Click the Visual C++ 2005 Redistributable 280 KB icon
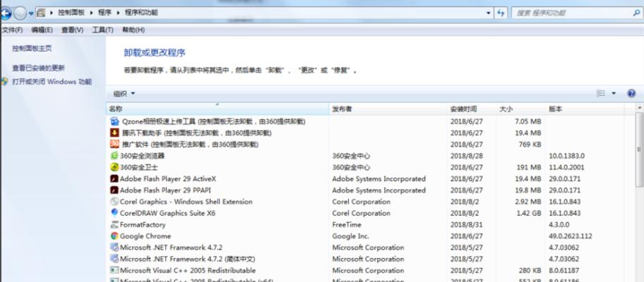Image resolution: width=644 pixels, height=282 pixels. (114, 271)
